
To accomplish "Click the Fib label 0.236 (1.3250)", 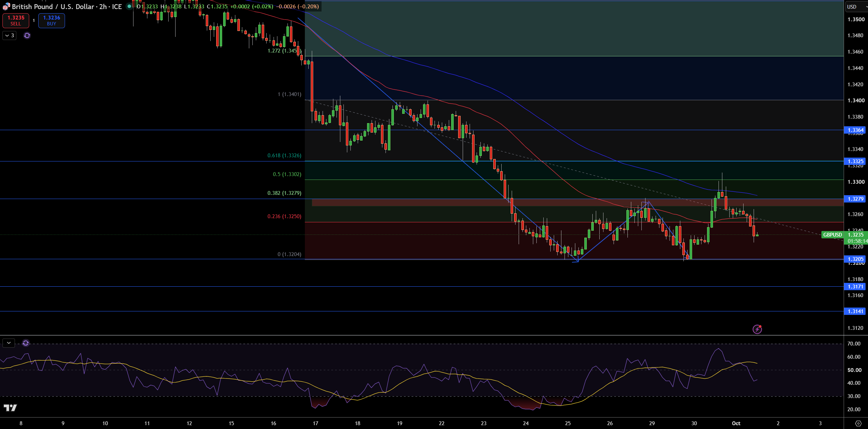I will click(284, 216).
